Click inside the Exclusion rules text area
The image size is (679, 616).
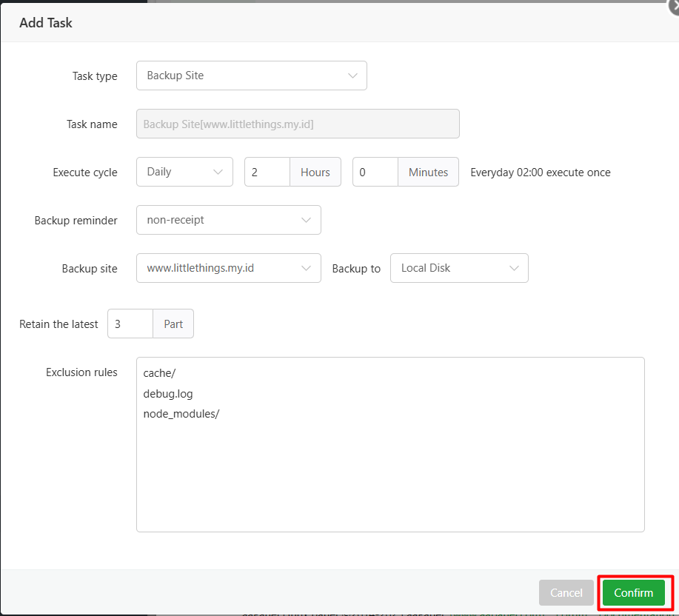tap(390, 444)
